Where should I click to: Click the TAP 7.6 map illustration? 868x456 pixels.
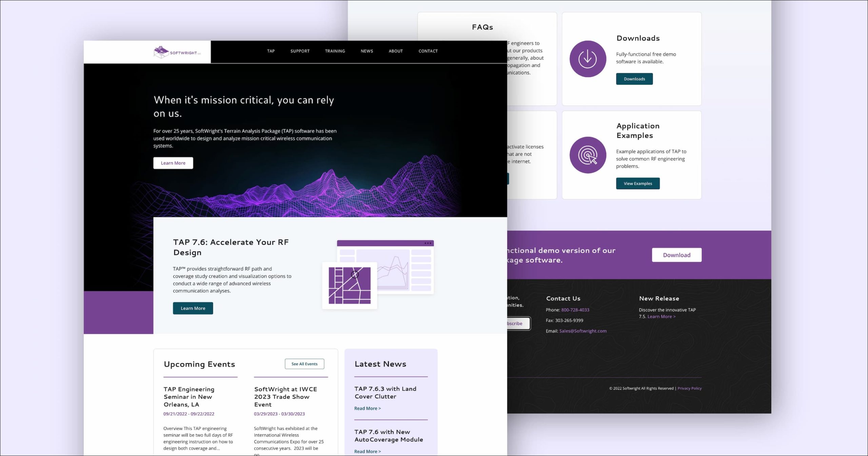tap(378, 274)
